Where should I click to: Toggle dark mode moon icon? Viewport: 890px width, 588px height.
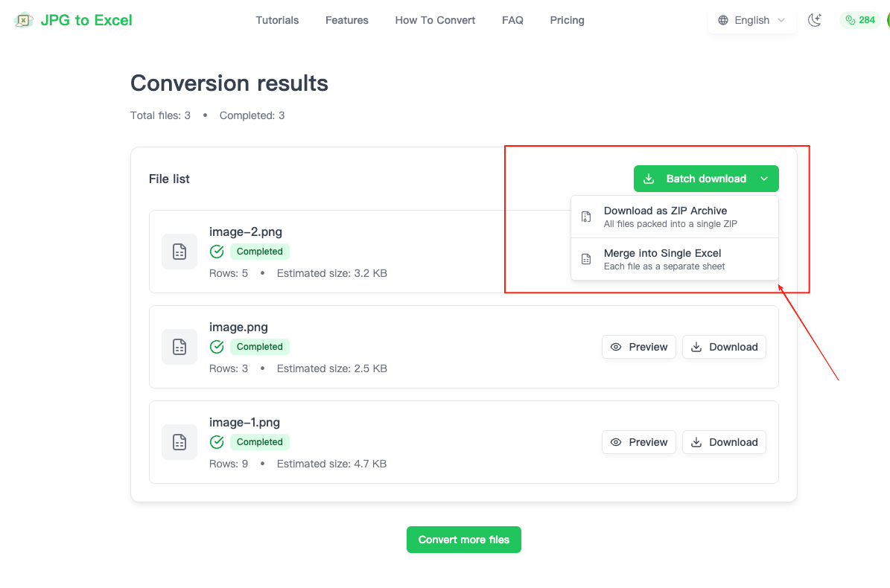(x=815, y=20)
